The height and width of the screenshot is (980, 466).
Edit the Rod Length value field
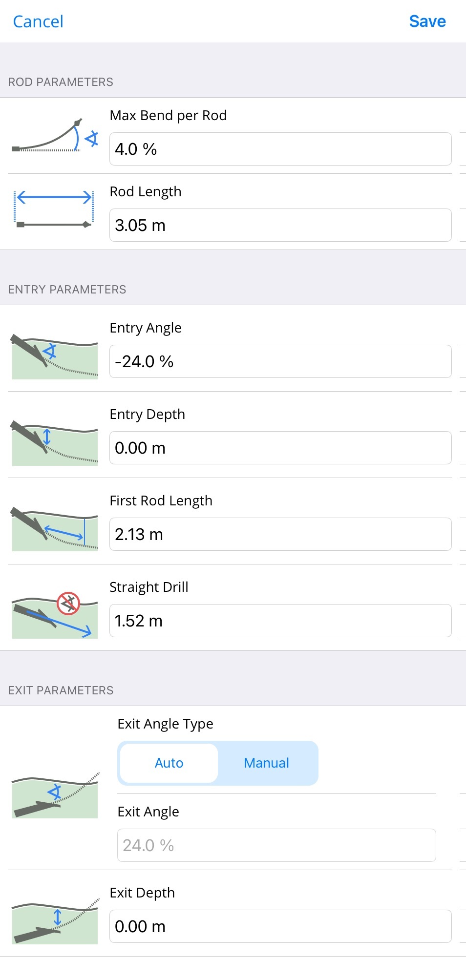[x=280, y=225]
